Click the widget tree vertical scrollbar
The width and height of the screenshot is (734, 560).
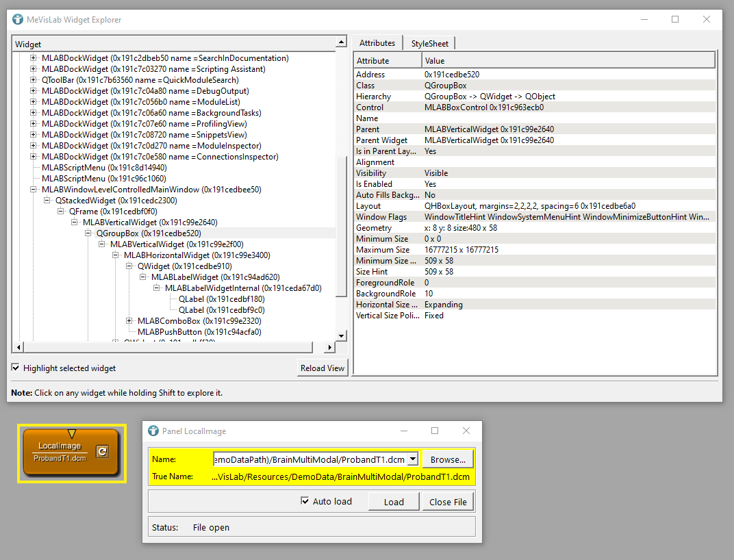(341, 226)
